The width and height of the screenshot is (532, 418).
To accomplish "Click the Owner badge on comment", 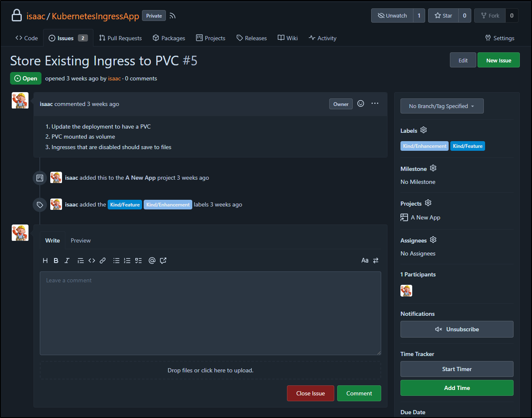I will tap(341, 104).
